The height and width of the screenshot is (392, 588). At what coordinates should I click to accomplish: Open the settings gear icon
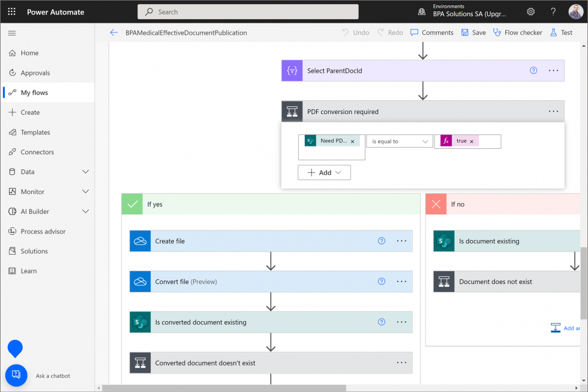pyautogui.click(x=530, y=11)
